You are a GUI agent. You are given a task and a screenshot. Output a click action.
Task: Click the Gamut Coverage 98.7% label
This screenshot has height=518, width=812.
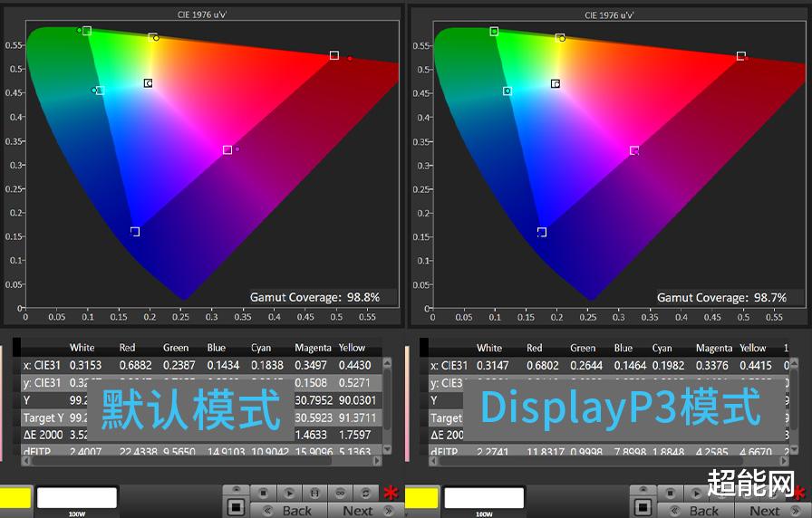tap(722, 298)
